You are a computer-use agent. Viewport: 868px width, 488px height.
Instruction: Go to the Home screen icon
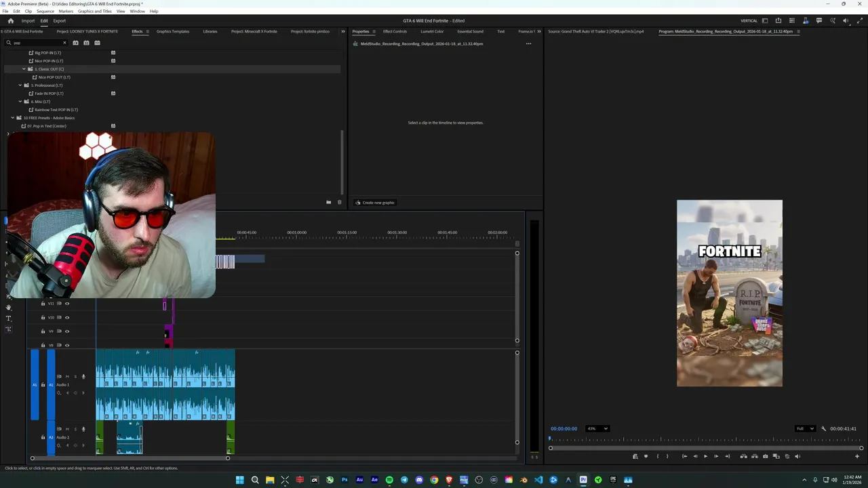[10, 20]
